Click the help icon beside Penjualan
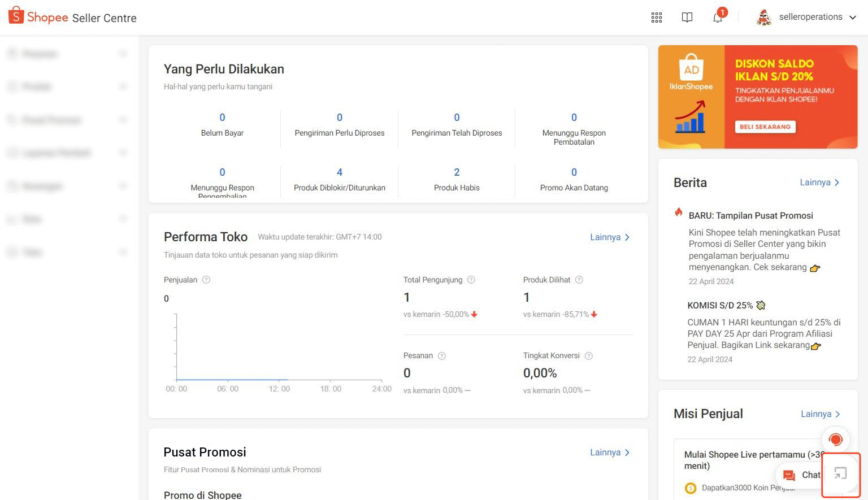This screenshot has height=500, width=868. point(206,280)
